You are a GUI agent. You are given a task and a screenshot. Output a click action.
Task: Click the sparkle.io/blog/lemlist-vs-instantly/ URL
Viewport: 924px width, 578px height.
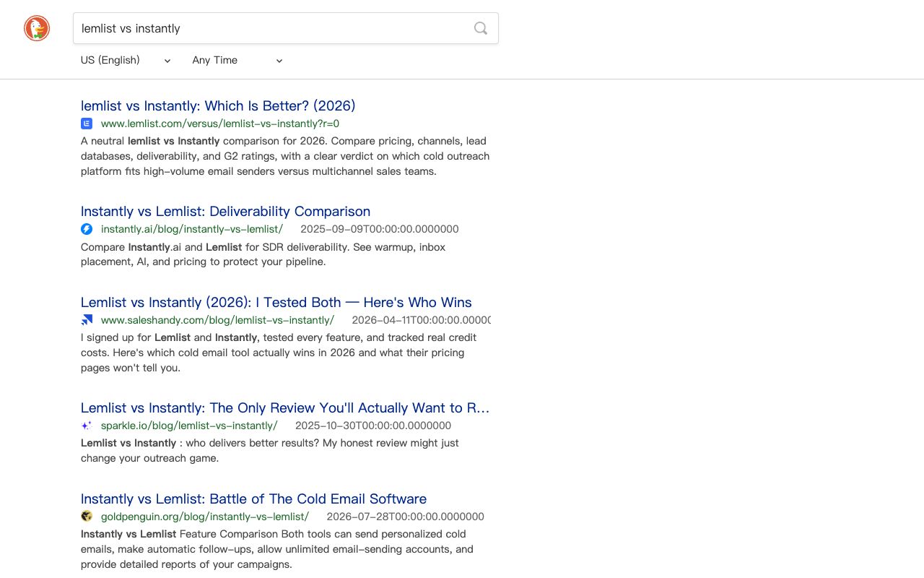point(189,426)
